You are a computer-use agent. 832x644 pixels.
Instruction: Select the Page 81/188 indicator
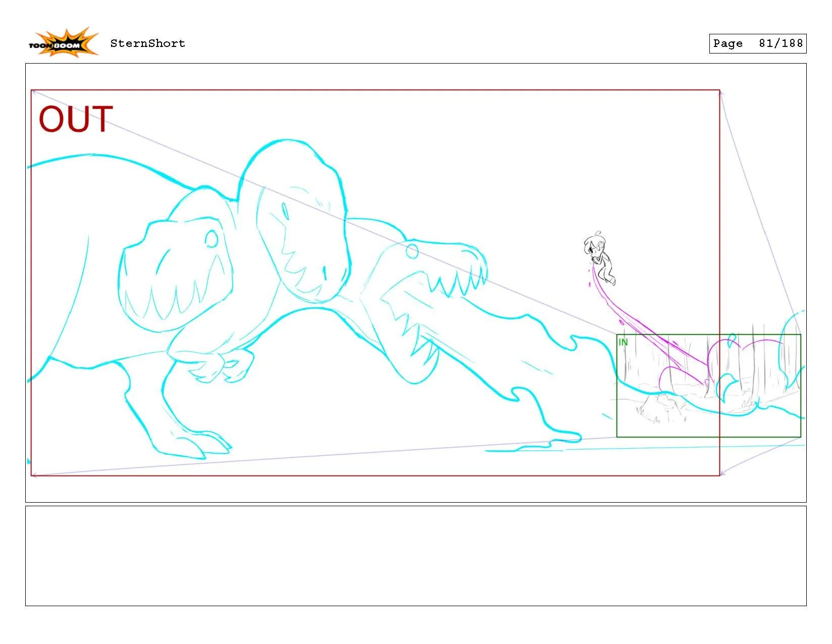(x=757, y=43)
